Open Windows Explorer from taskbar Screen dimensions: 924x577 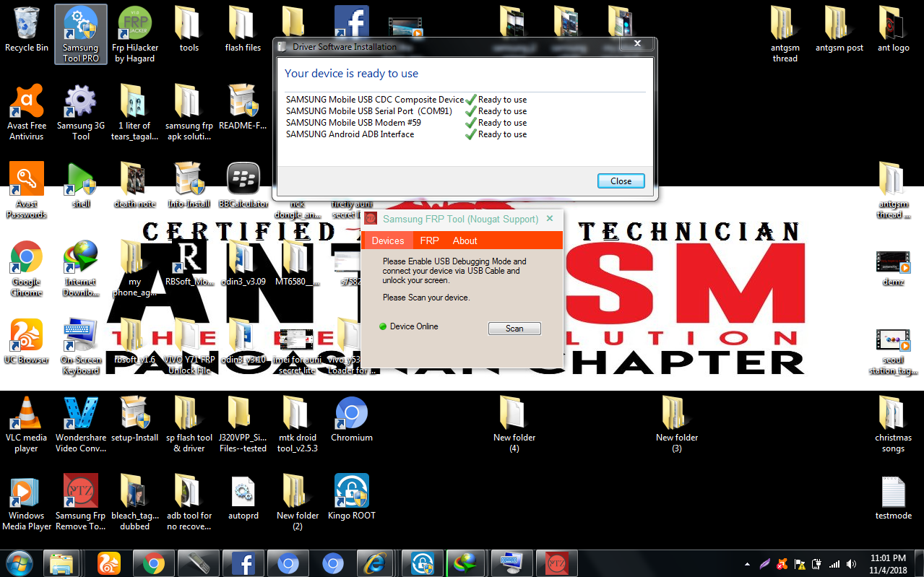(61, 563)
